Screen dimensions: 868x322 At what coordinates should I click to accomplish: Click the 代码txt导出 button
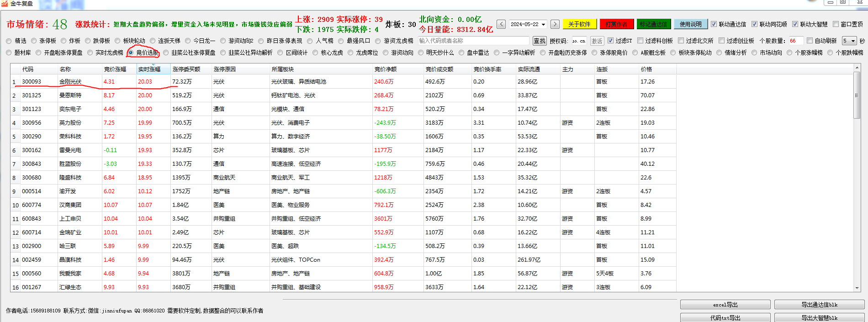[725, 317]
